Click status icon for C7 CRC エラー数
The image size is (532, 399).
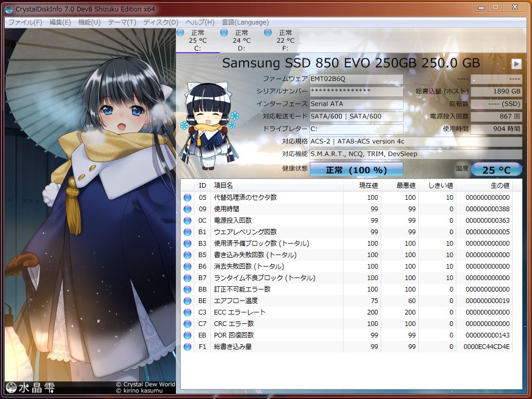click(187, 324)
